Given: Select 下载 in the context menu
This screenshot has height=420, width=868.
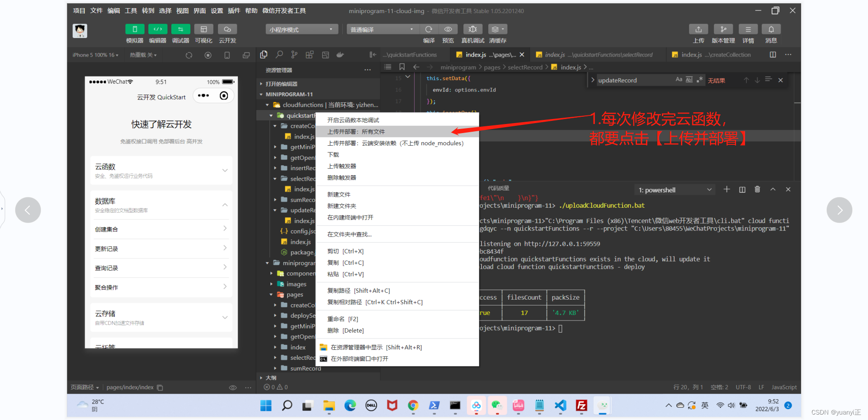Looking at the screenshot, I should pyautogui.click(x=333, y=155).
